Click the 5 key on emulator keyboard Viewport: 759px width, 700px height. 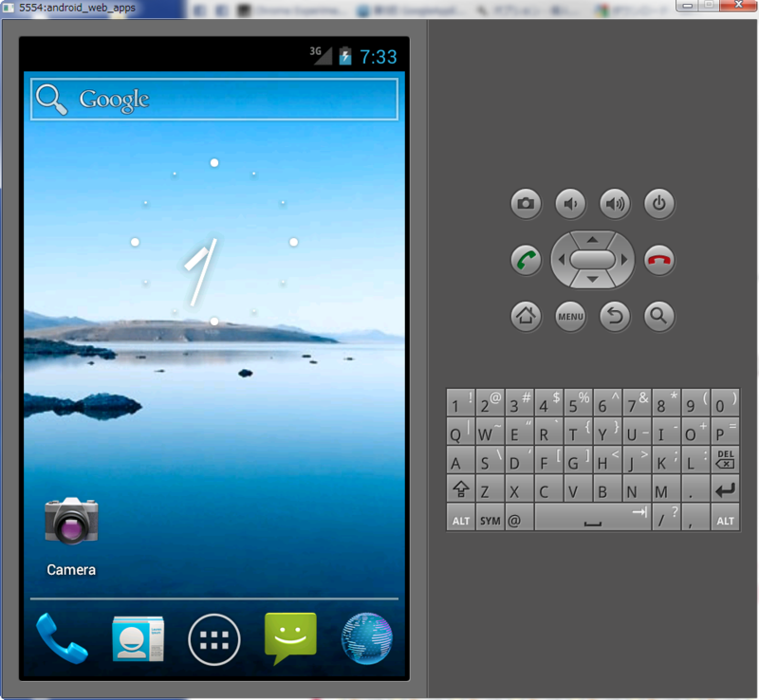(x=578, y=402)
